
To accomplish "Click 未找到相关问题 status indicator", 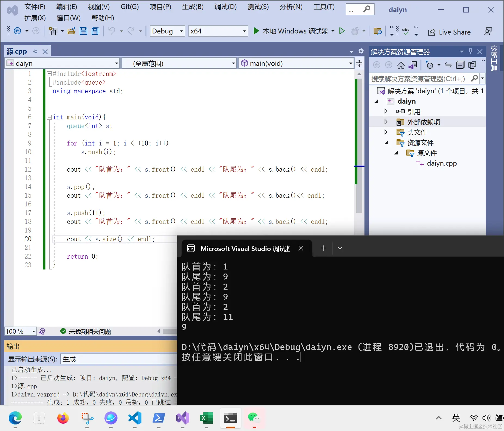I will tap(86, 331).
